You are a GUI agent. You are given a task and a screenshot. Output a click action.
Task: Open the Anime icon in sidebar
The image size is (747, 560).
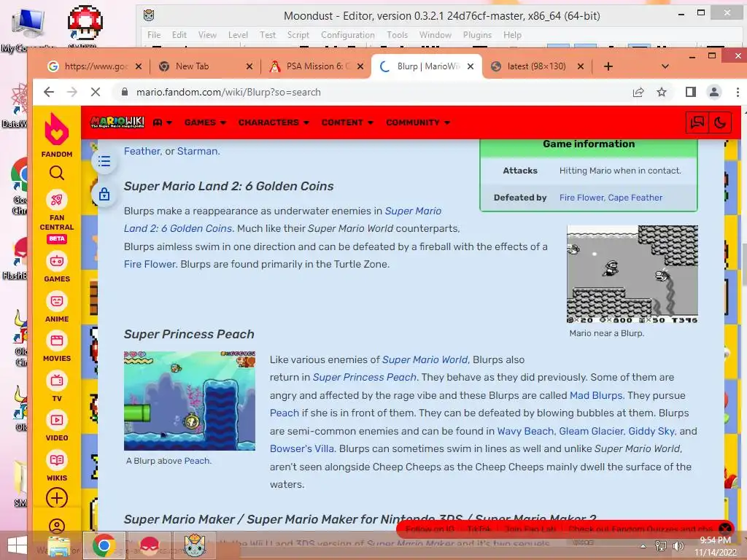[57, 301]
